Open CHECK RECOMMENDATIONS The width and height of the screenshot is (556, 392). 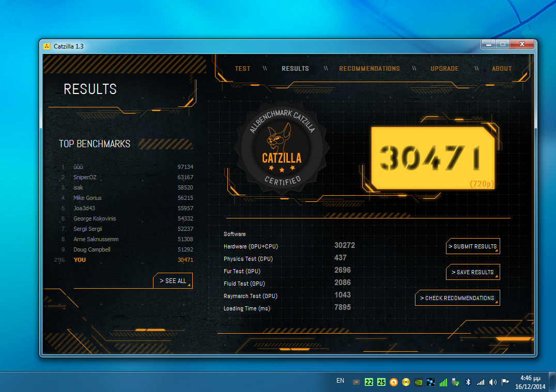click(x=457, y=298)
